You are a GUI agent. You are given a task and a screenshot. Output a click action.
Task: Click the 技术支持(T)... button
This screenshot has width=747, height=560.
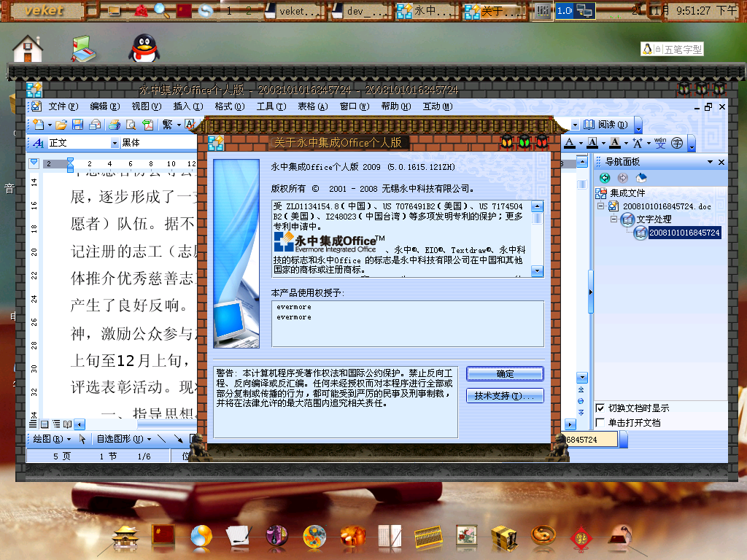(x=505, y=396)
